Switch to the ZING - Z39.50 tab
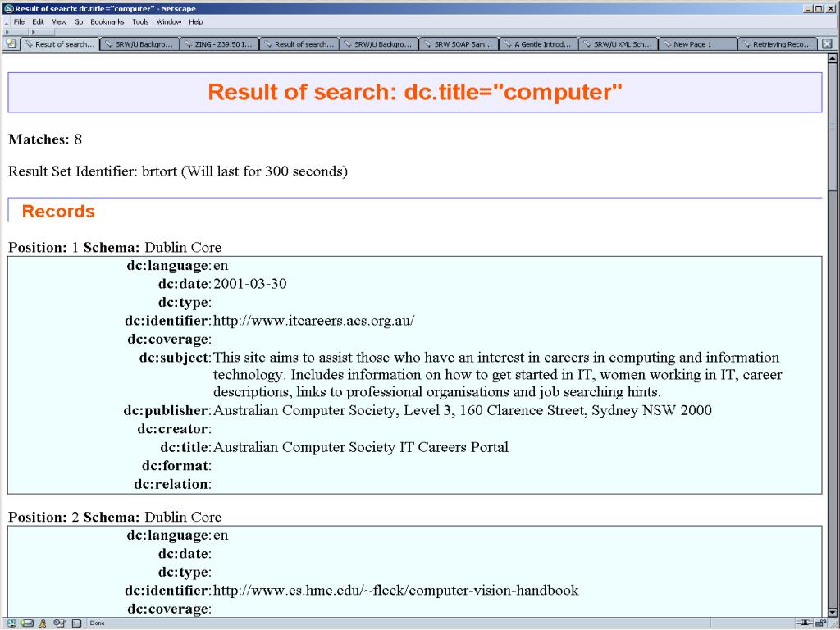 (219, 44)
